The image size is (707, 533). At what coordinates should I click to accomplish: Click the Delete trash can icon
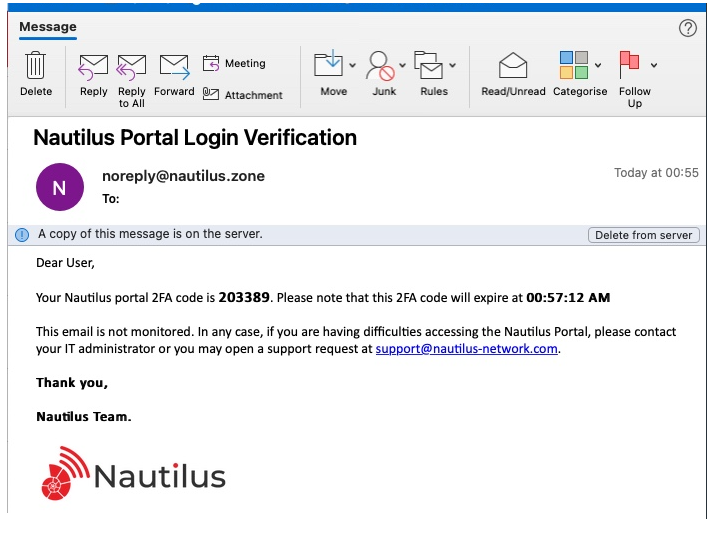click(36, 66)
